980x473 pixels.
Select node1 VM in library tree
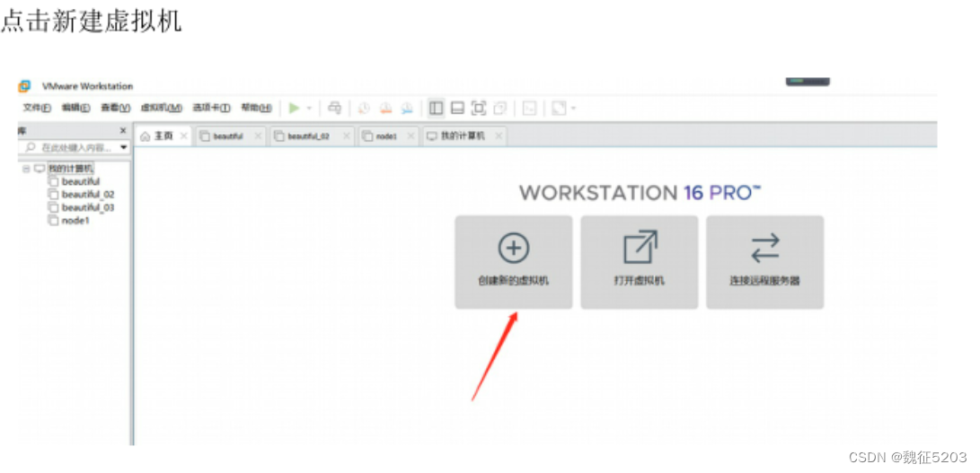(75, 221)
